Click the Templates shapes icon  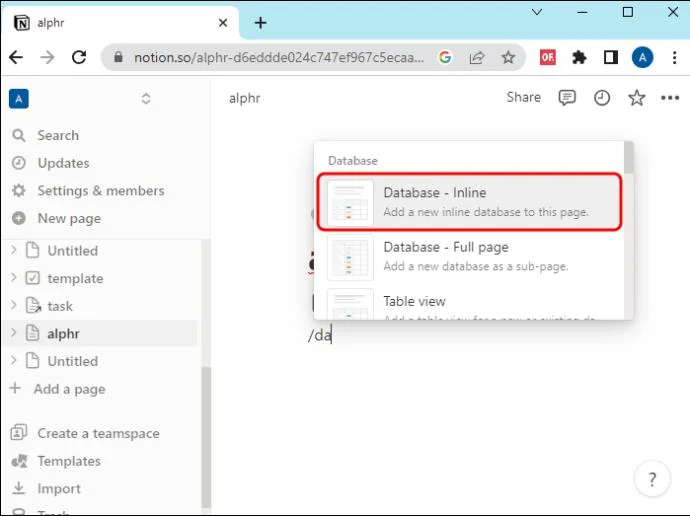tap(19, 461)
